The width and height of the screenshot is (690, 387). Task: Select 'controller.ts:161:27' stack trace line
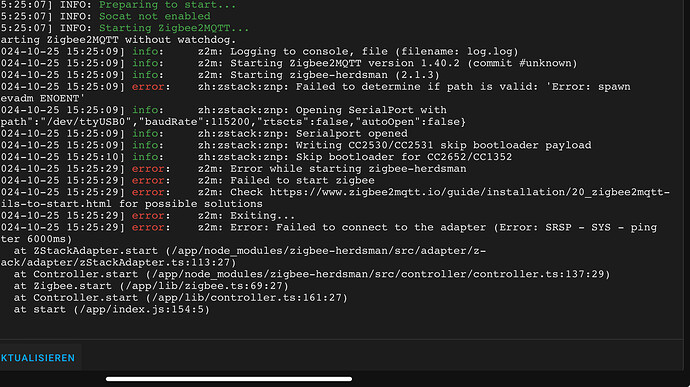click(x=180, y=298)
